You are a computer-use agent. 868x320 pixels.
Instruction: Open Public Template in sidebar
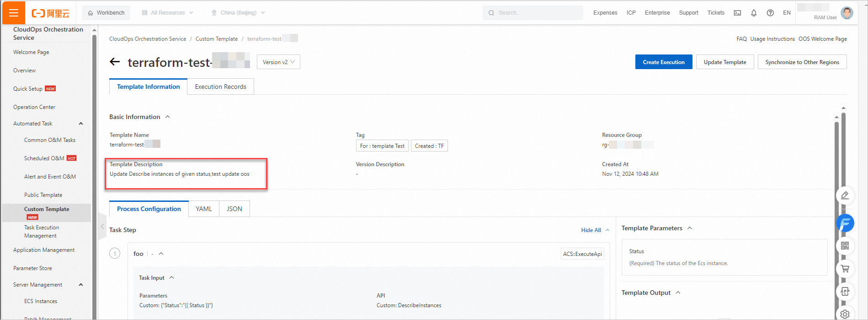click(x=43, y=195)
